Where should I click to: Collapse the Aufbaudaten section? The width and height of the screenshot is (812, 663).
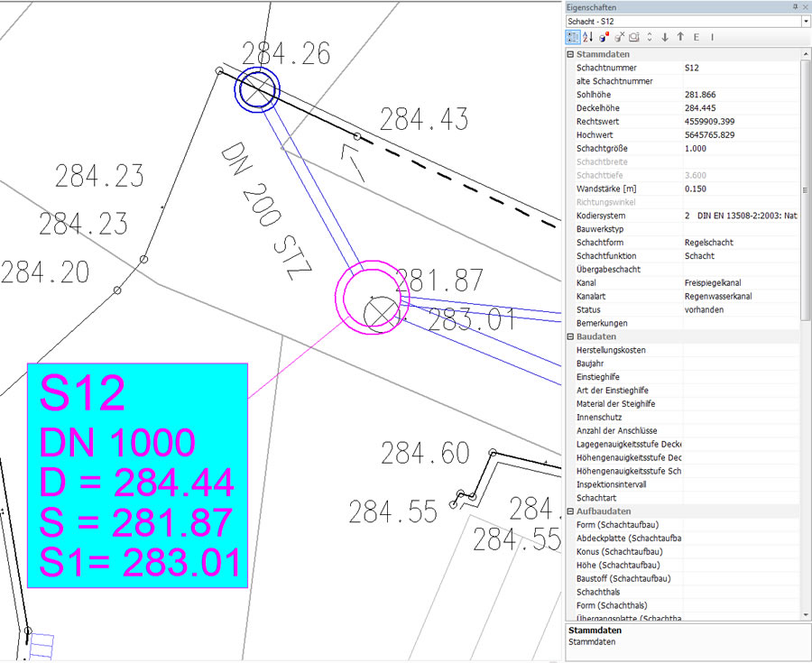(x=570, y=511)
